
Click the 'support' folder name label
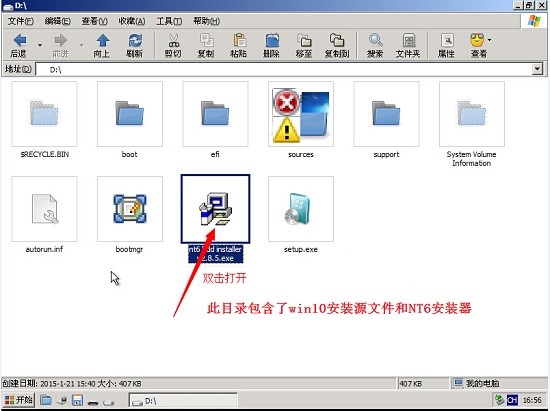[386, 154]
